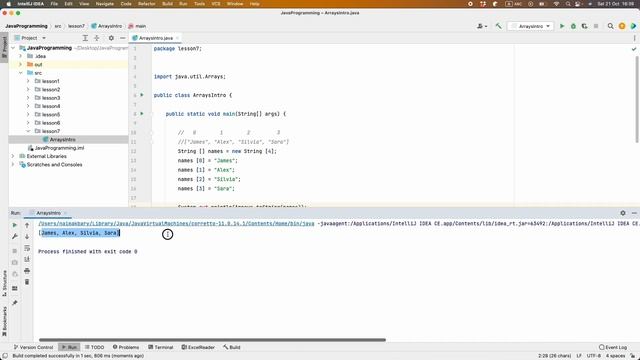Hide the Project tool window with the minus

point(122,38)
